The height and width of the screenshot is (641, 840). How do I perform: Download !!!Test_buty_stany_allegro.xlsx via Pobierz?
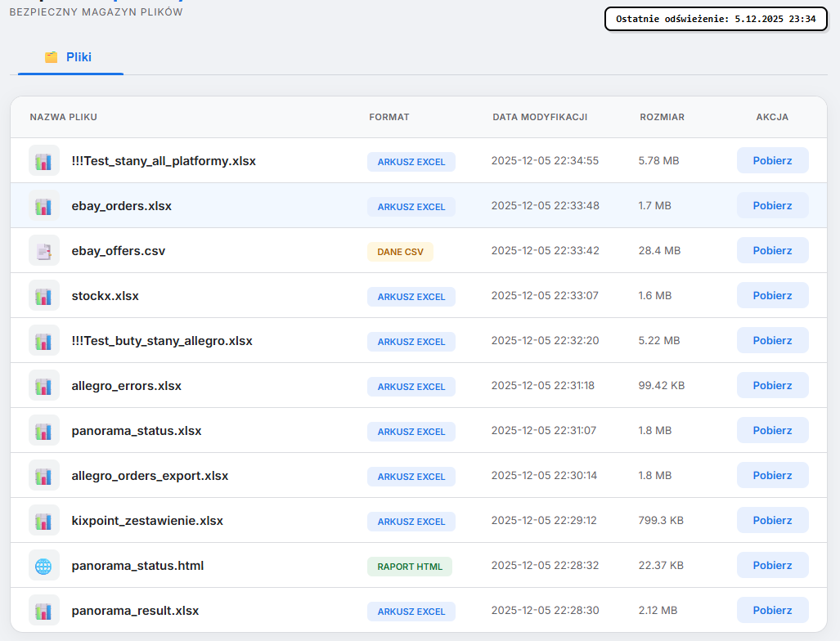point(772,341)
